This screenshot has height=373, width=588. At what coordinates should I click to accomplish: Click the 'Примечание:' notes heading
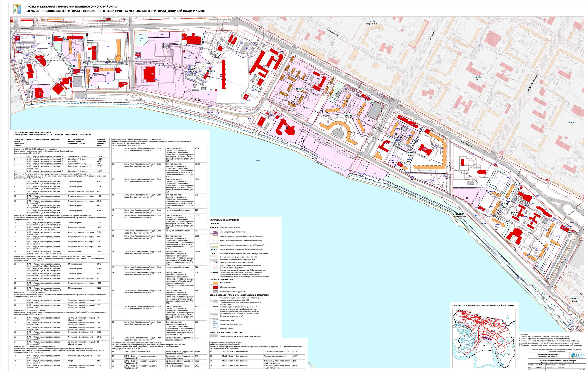point(523,334)
